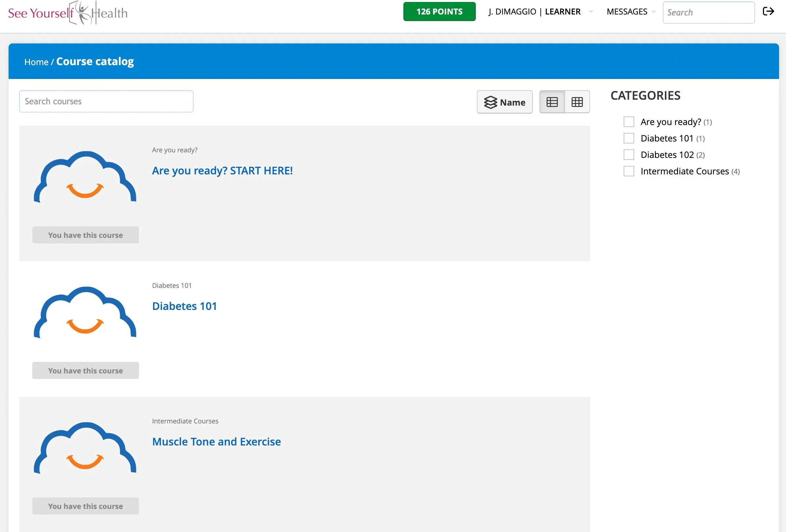This screenshot has width=786, height=532.
Task: Sort courses using the Name button
Action: click(x=504, y=102)
